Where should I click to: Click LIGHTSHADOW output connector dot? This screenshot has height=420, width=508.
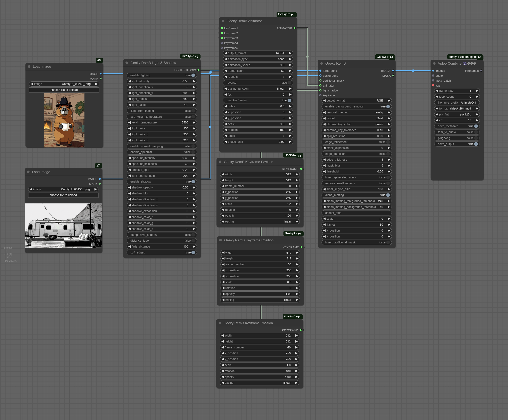tap(198, 70)
